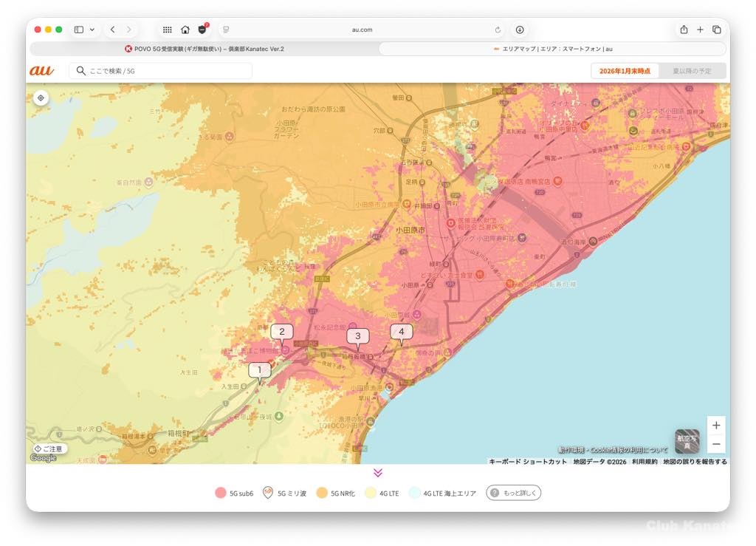
Task: Select the エリアマップ au tab
Action: [552, 49]
